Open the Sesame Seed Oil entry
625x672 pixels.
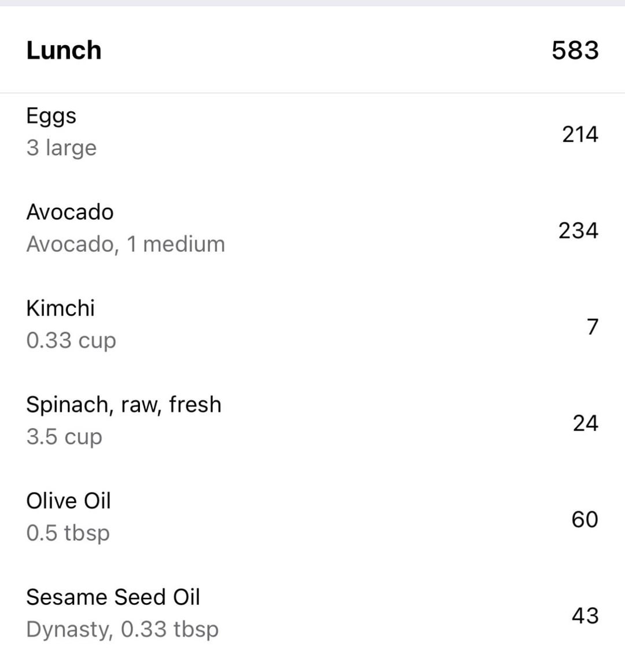click(113, 597)
